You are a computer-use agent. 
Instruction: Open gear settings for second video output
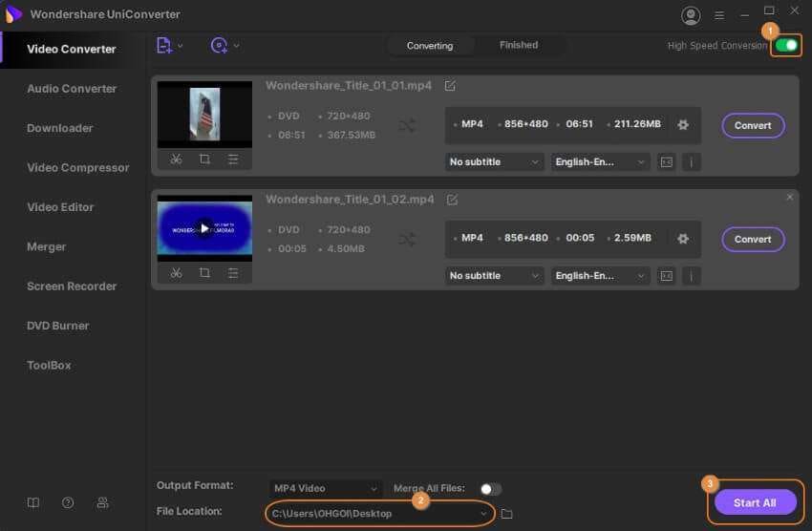coord(682,239)
